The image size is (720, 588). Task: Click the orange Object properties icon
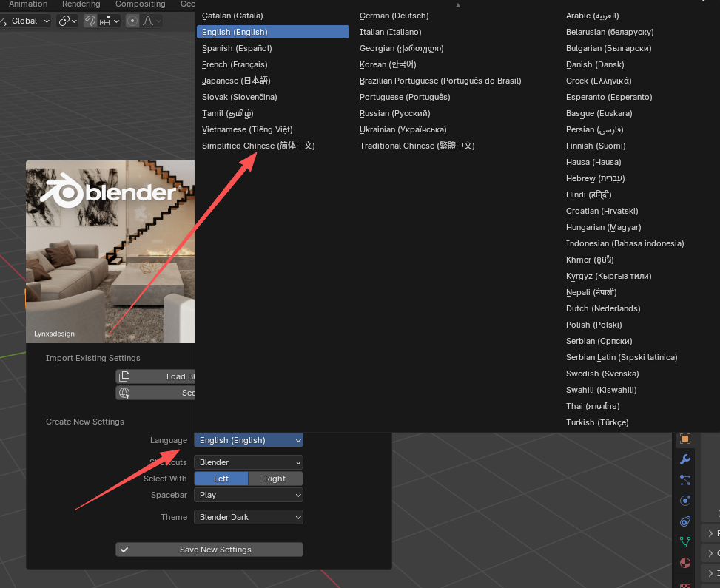(684, 439)
